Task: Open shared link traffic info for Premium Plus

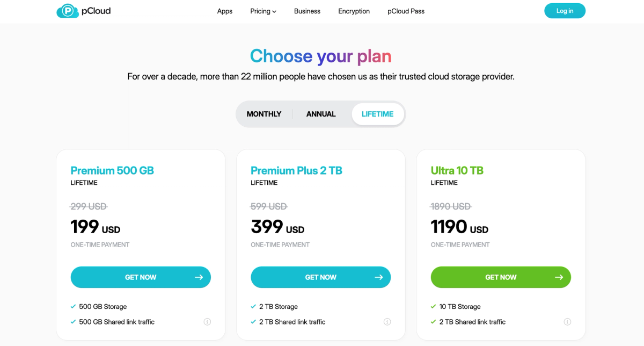Action: pyautogui.click(x=387, y=321)
